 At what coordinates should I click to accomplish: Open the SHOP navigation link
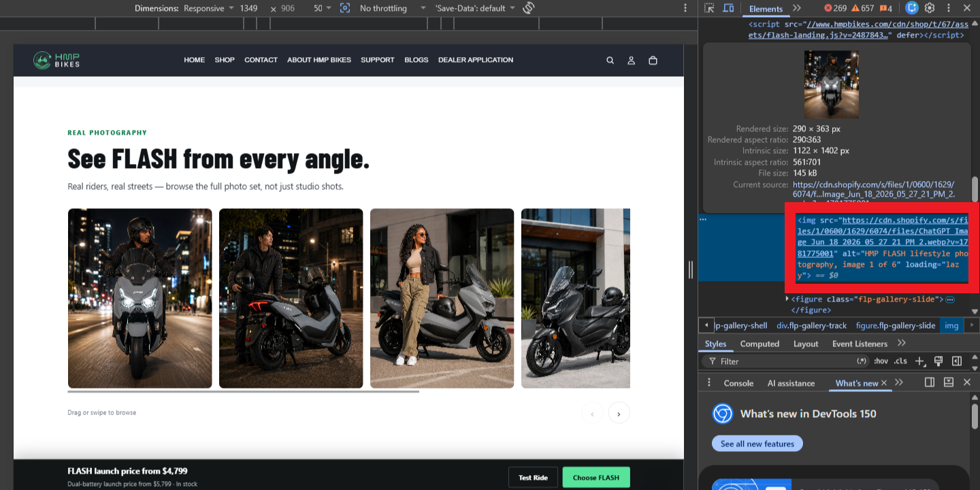click(225, 60)
